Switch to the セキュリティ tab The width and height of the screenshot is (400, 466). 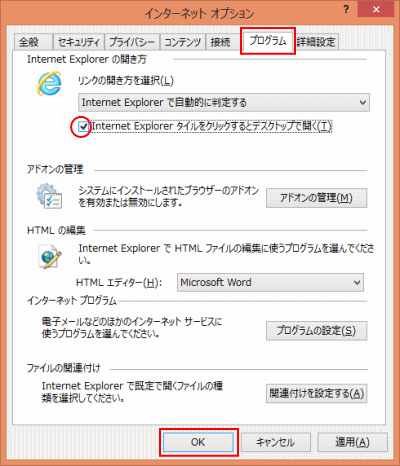click(x=79, y=42)
